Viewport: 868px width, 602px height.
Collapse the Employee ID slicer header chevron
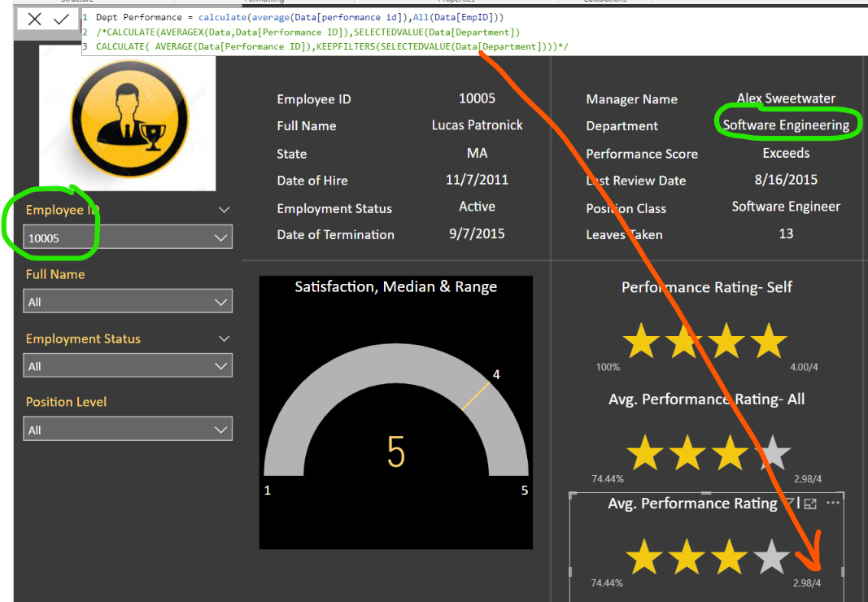[224, 210]
